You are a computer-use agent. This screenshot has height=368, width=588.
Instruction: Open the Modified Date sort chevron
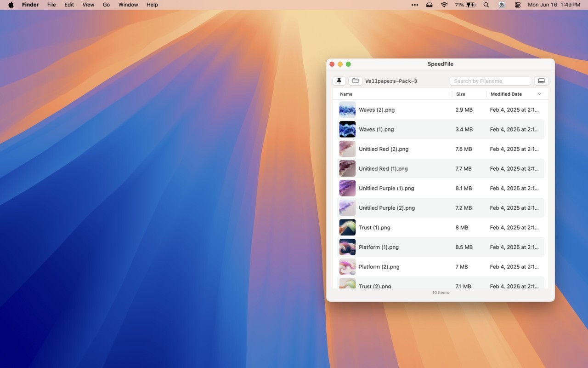(x=539, y=94)
